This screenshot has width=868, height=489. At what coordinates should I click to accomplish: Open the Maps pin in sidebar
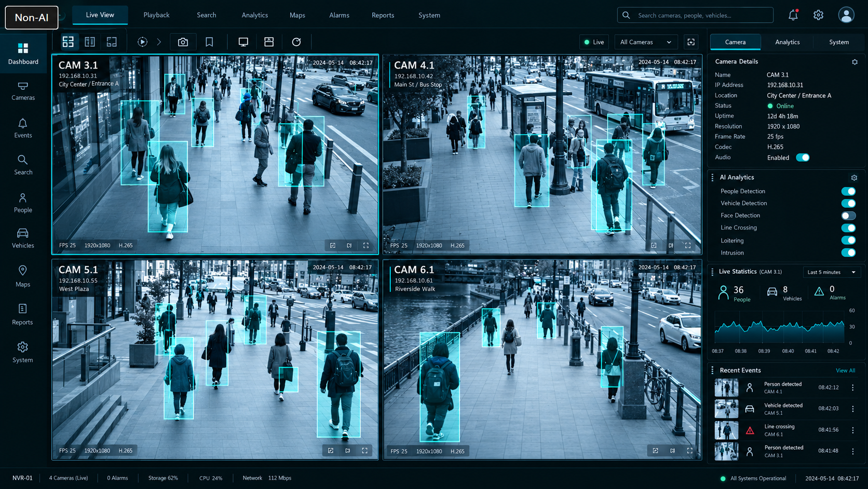[23, 276]
